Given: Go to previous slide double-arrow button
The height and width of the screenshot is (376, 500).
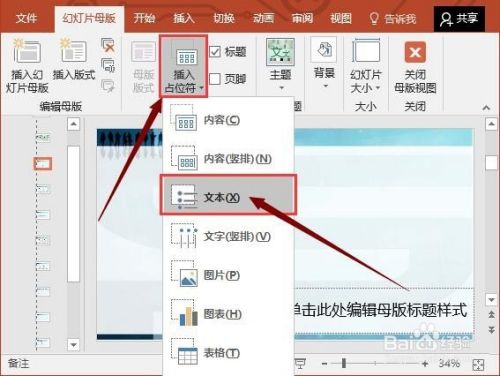Looking at the screenshot, I should (x=491, y=314).
